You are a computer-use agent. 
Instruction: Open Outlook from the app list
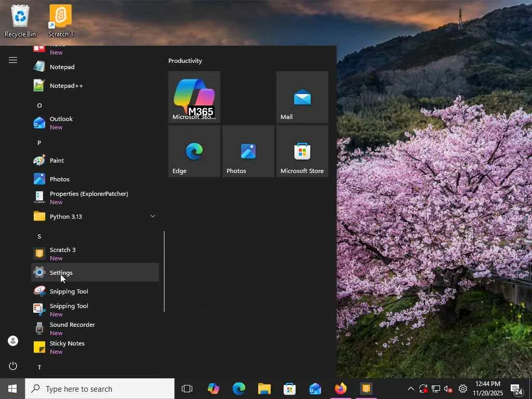click(95, 123)
